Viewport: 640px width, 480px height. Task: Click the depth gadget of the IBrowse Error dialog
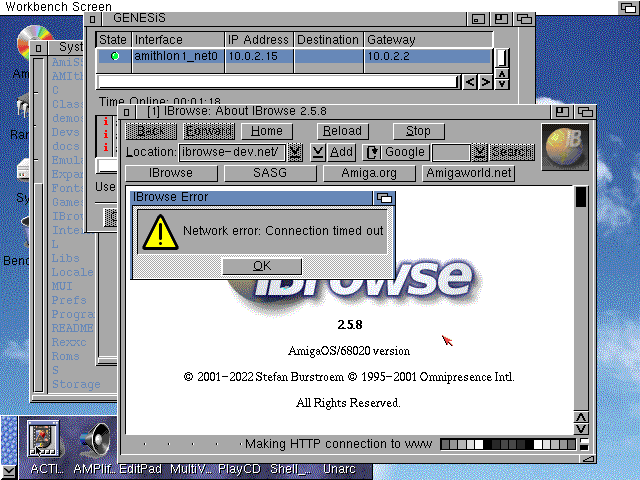(x=384, y=198)
